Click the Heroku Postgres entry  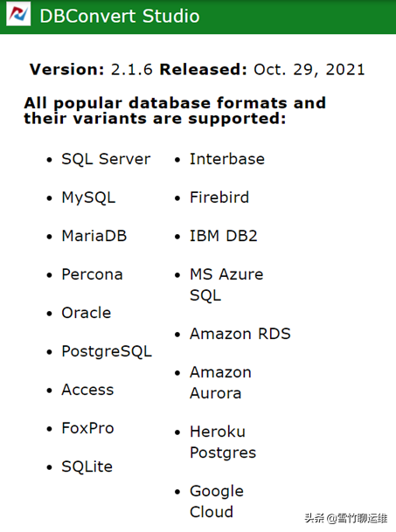point(223,442)
